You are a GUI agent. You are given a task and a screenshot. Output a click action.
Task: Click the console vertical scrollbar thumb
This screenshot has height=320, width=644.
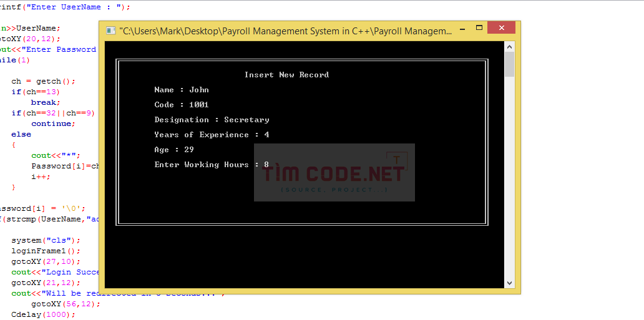pyautogui.click(x=509, y=64)
